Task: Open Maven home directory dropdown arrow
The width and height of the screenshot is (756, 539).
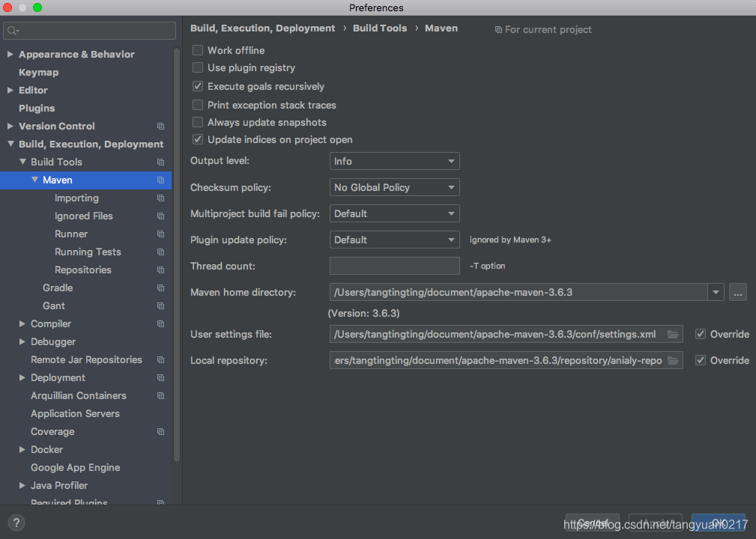Action: pyautogui.click(x=716, y=293)
